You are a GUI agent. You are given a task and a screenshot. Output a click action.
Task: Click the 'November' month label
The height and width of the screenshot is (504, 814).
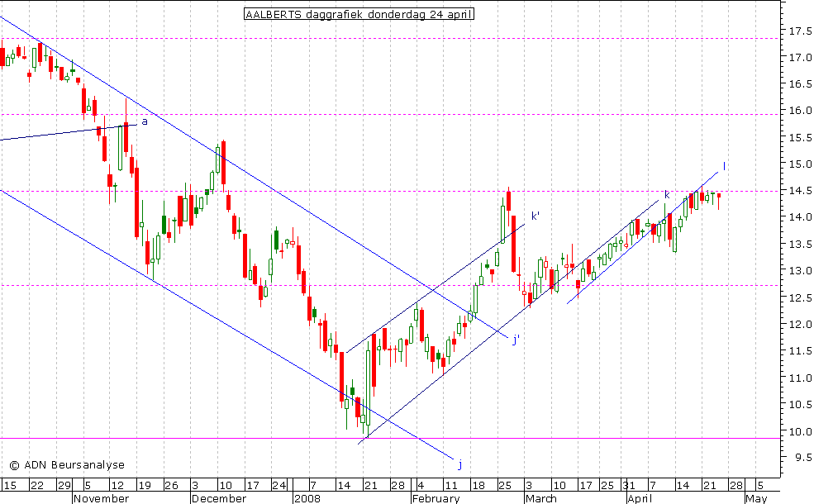coord(101,499)
